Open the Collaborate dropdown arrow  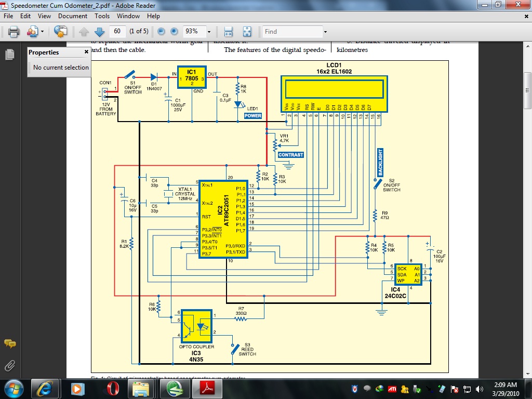point(43,32)
